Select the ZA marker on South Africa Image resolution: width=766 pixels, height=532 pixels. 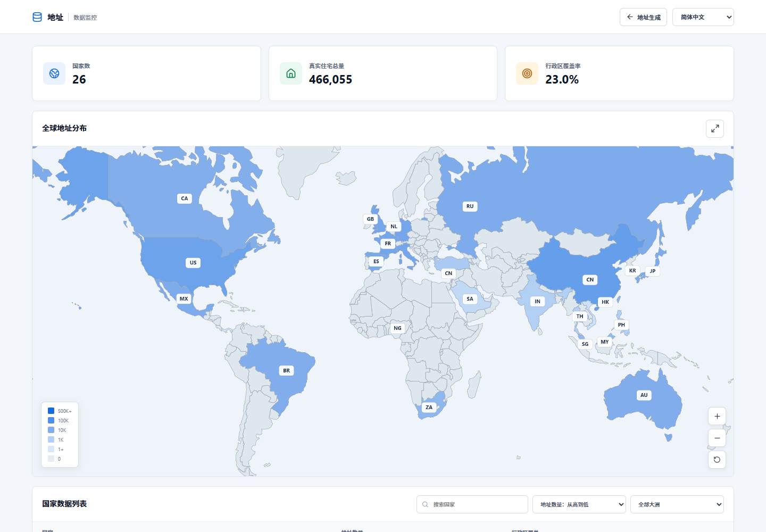tap(429, 407)
